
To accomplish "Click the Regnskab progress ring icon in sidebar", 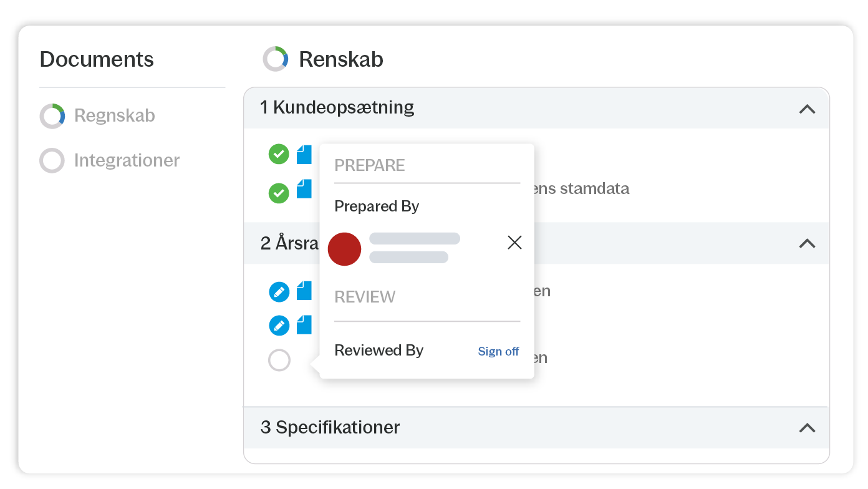I will [x=52, y=116].
